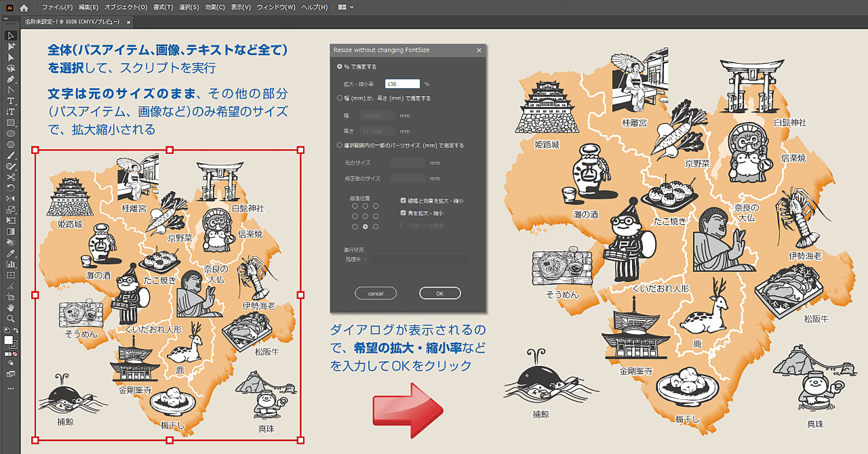Select the Direct Selection tool

click(9, 45)
